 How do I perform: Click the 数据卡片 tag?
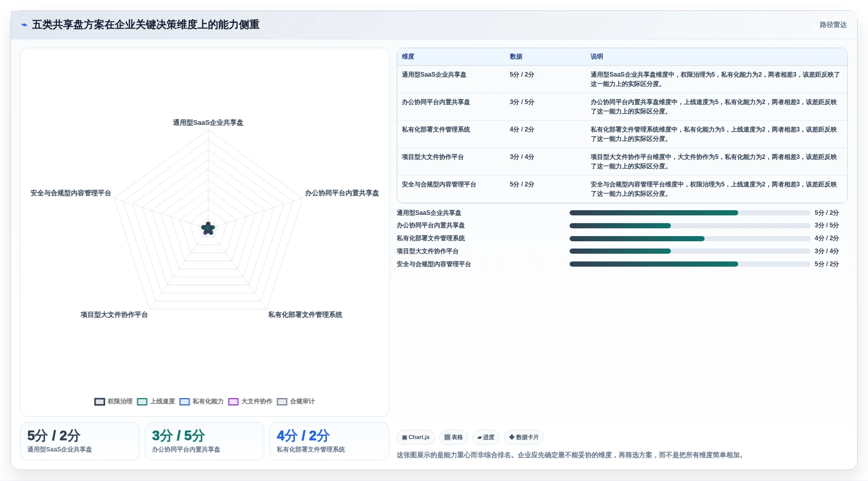(524, 438)
